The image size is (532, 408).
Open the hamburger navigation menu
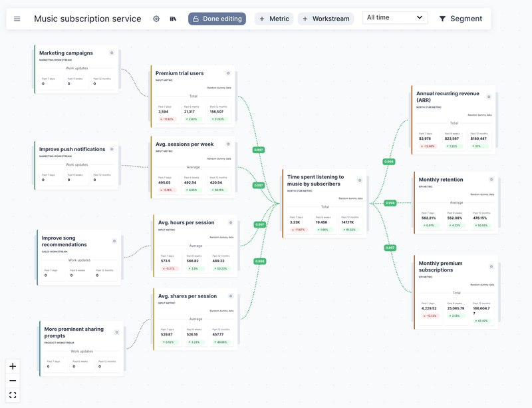tap(17, 19)
